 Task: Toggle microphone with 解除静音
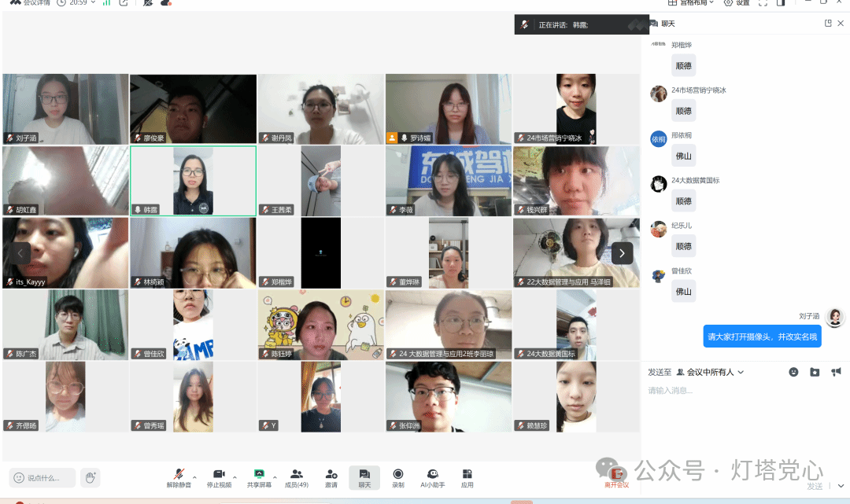coord(179,478)
